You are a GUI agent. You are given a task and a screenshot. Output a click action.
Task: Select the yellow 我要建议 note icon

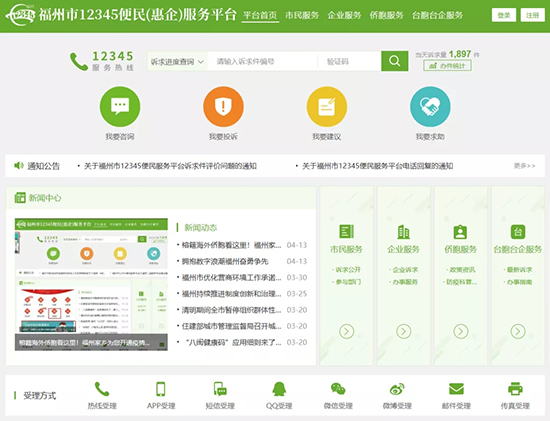(327, 107)
